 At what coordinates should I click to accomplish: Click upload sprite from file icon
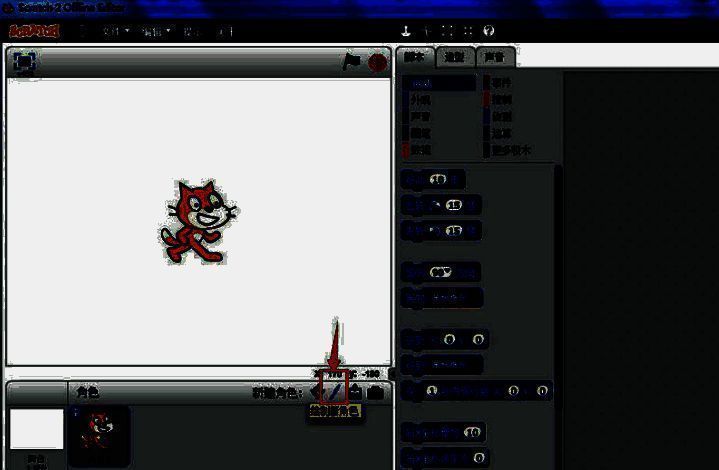355,393
